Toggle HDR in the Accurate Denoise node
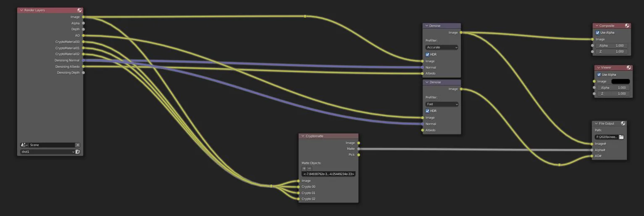The width and height of the screenshot is (644, 216). [428, 54]
